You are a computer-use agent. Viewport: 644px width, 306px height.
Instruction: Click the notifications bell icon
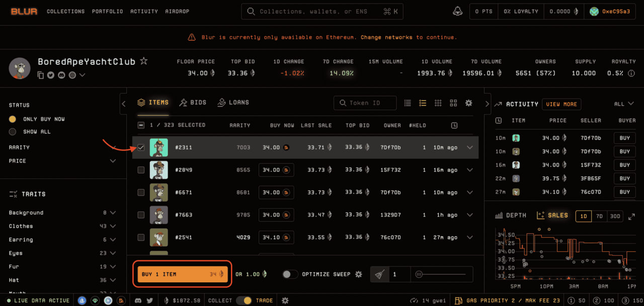click(x=457, y=11)
